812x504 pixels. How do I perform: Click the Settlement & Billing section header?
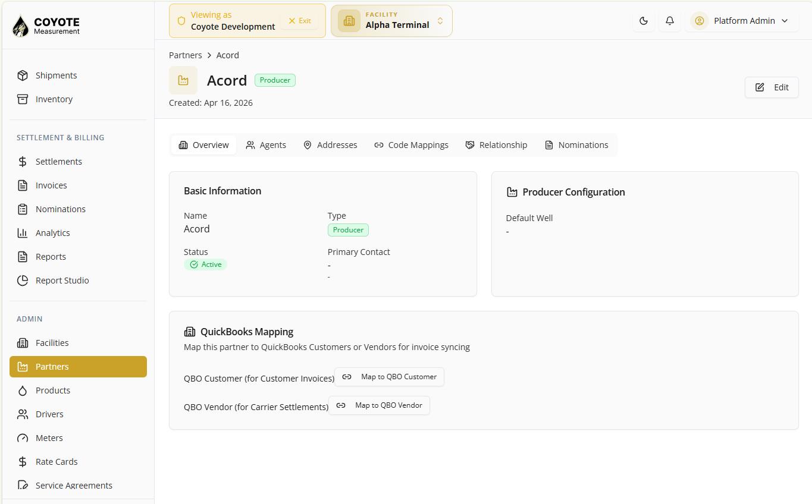tap(60, 137)
